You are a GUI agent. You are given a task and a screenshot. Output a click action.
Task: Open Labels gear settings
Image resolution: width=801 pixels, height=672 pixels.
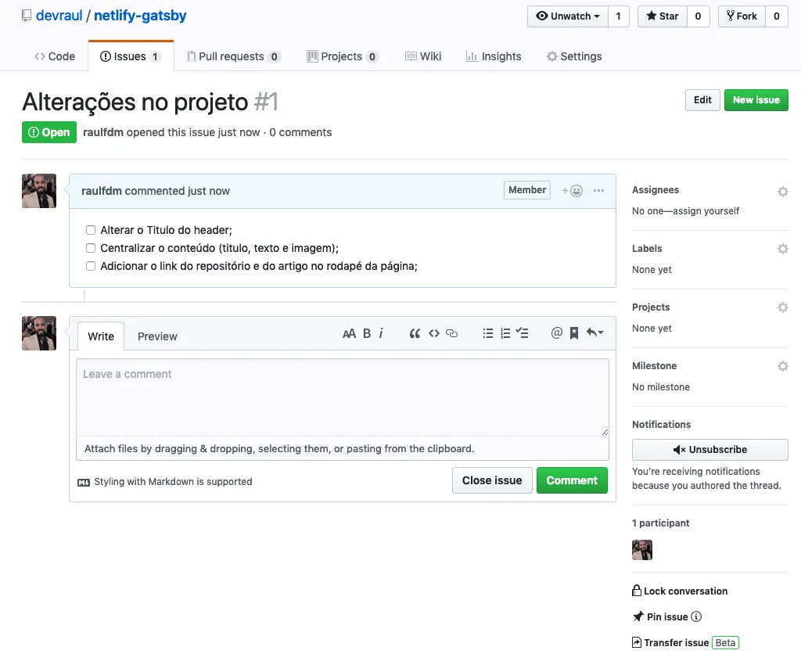tap(782, 249)
